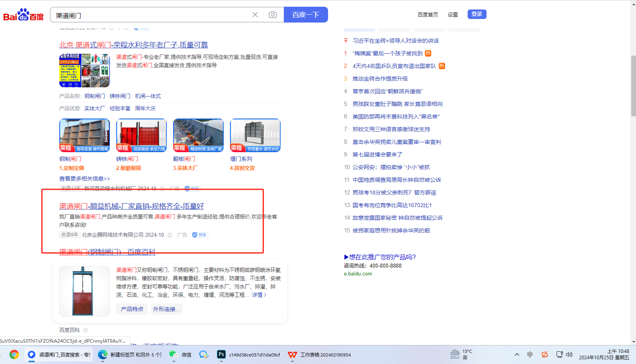Open the Baidu logo homepage
The image size is (636, 364).
tap(23, 15)
